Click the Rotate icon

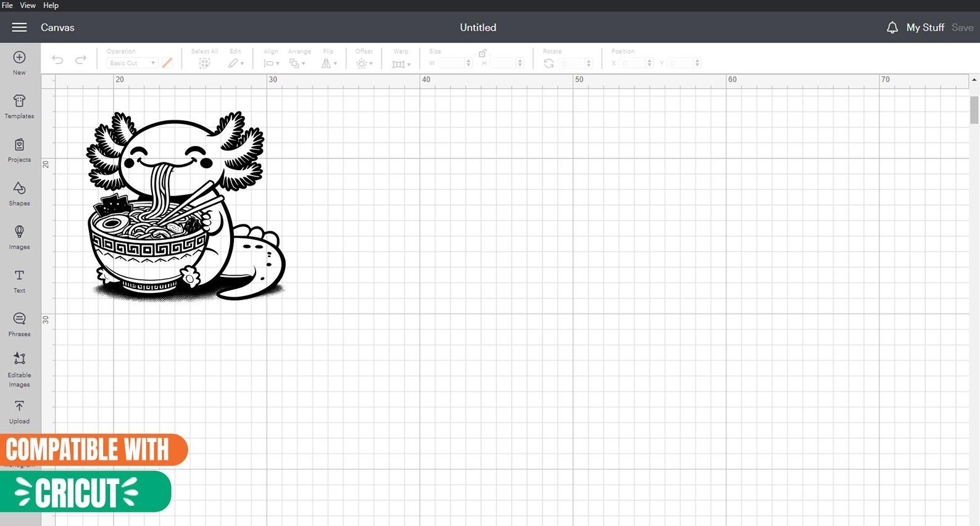549,63
